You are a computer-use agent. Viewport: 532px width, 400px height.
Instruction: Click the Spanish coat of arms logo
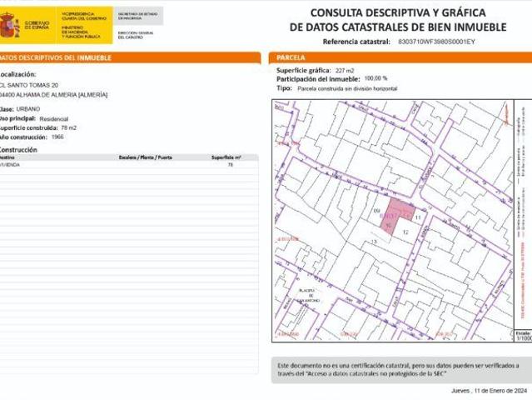tap(9, 25)
